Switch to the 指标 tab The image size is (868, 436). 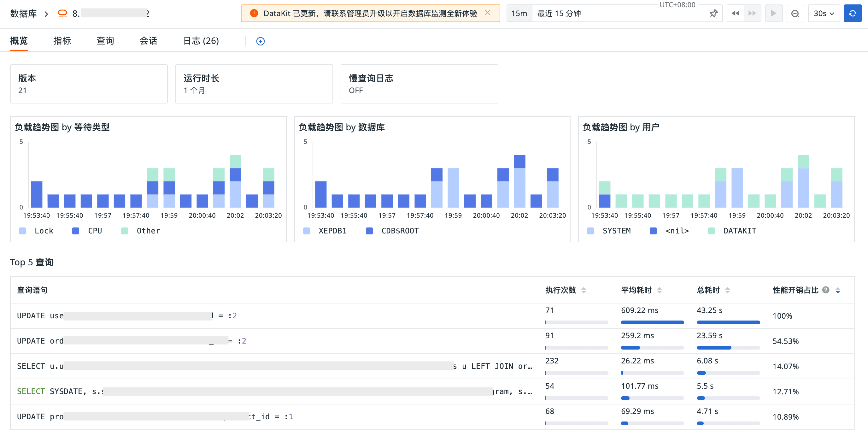pyautogui.click(x=62, y=41)
